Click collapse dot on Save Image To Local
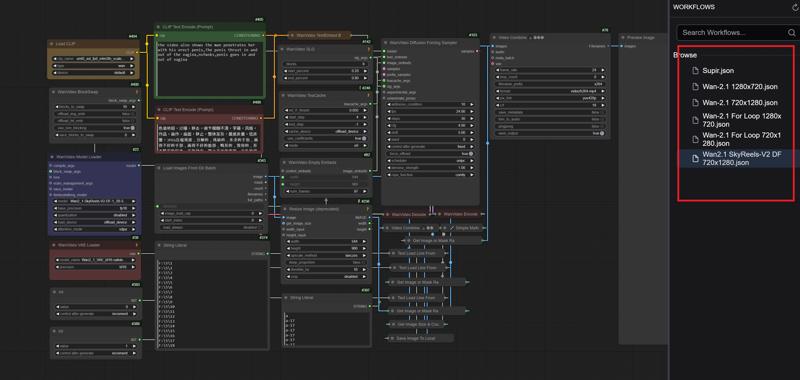The width and height of the screenshot is (800, 380). point(392,338)
